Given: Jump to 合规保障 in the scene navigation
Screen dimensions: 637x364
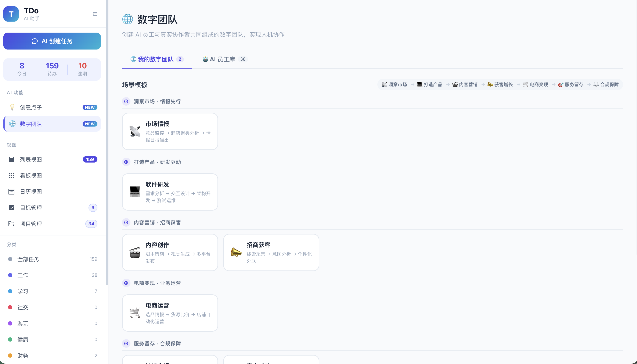Looking at the screenshot, I should pyautogui.click(x=606, y=84).
